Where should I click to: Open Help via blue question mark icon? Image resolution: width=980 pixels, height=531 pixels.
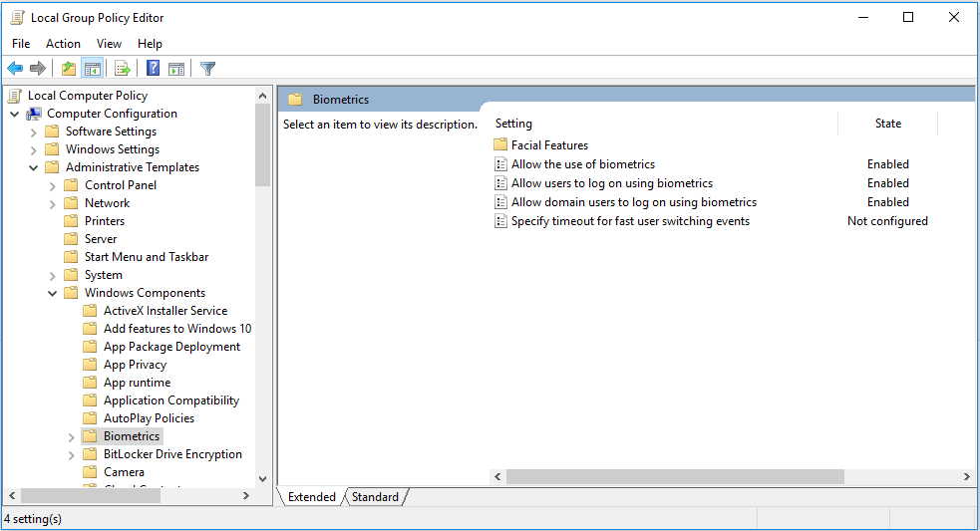click(x=153, y=69)
